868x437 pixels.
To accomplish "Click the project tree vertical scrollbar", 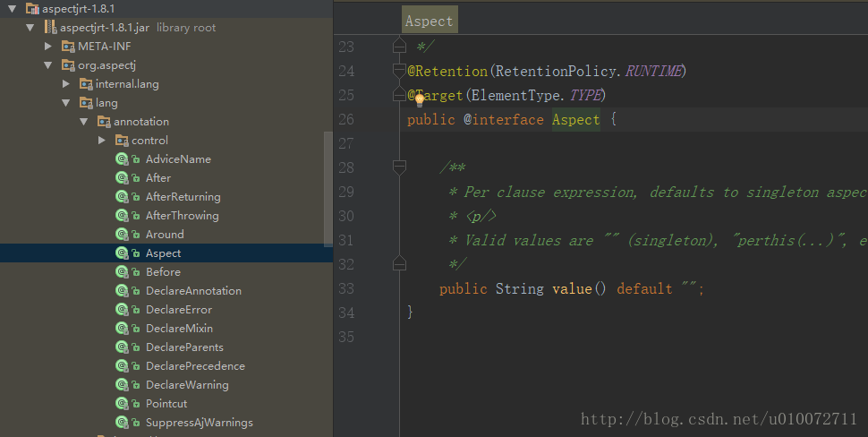I will (x=328, y=188).
